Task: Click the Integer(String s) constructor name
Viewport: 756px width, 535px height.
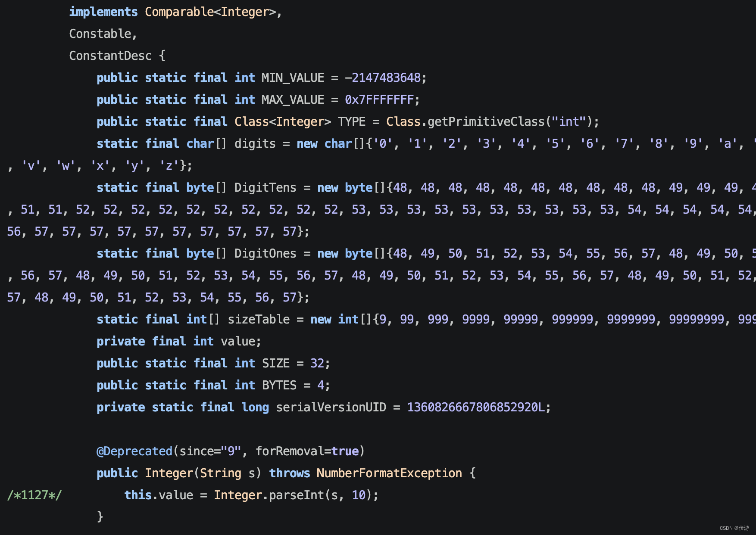Action: click(x=203, y=473)
